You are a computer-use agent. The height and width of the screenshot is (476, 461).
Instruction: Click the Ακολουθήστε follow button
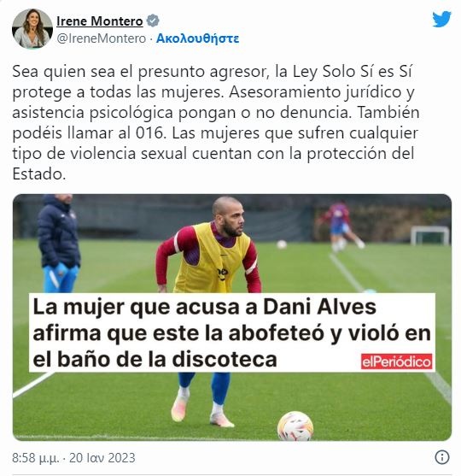point(197,38)
